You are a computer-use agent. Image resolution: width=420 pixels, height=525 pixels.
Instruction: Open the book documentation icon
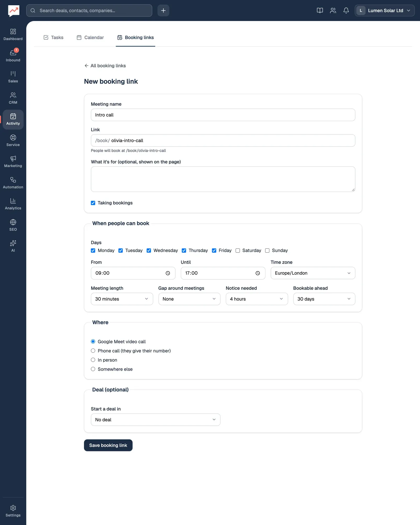(x=320, y=10)
